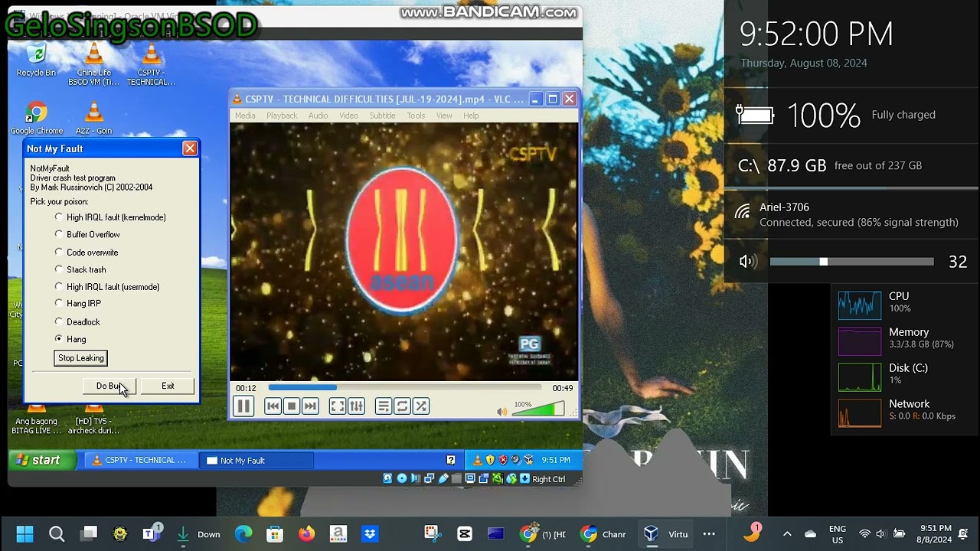Select the Hang IRP option
The height and width of the screenshot is (551, 980).
78,303
